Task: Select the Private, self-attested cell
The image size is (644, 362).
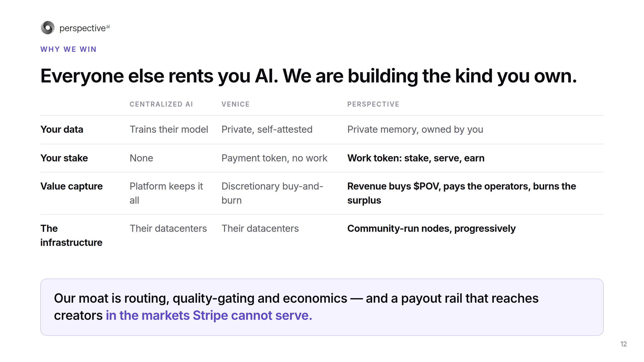Action: (x=267, y=129)
